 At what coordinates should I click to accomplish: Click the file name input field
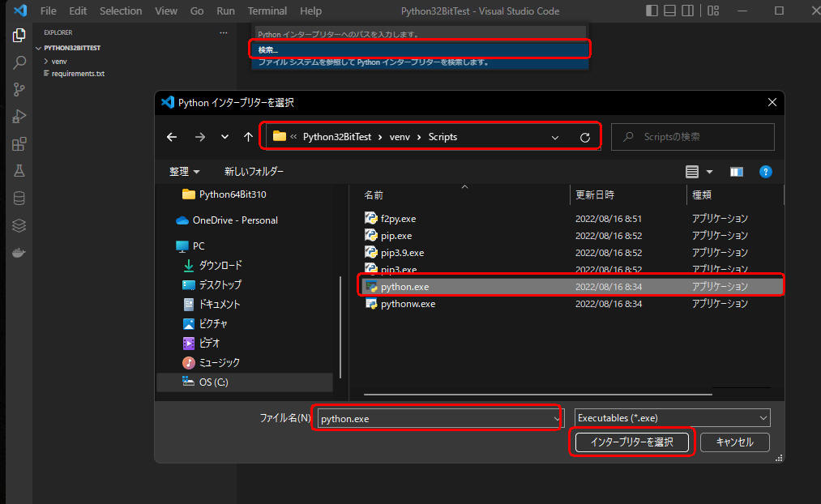[435, 418]
